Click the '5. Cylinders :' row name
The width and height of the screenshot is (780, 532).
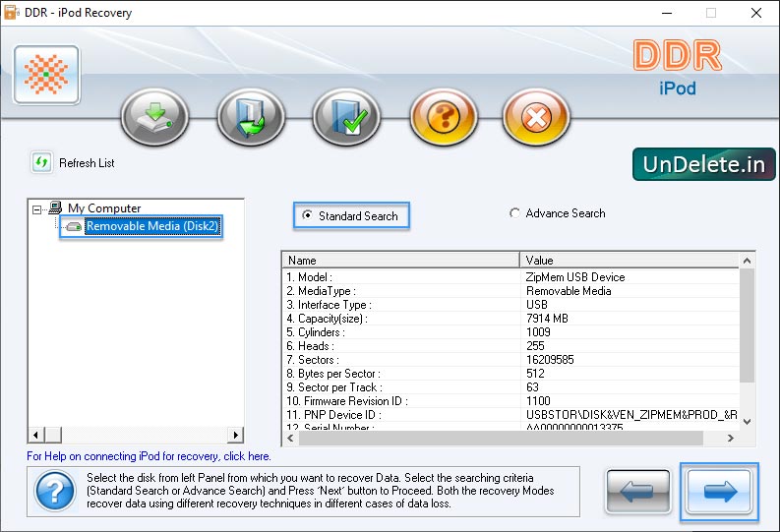tap(316, 332)
